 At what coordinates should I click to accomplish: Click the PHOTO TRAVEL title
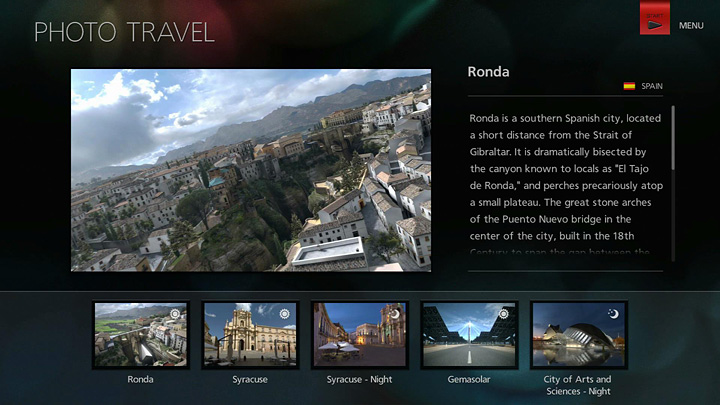[x=124, y=32]
